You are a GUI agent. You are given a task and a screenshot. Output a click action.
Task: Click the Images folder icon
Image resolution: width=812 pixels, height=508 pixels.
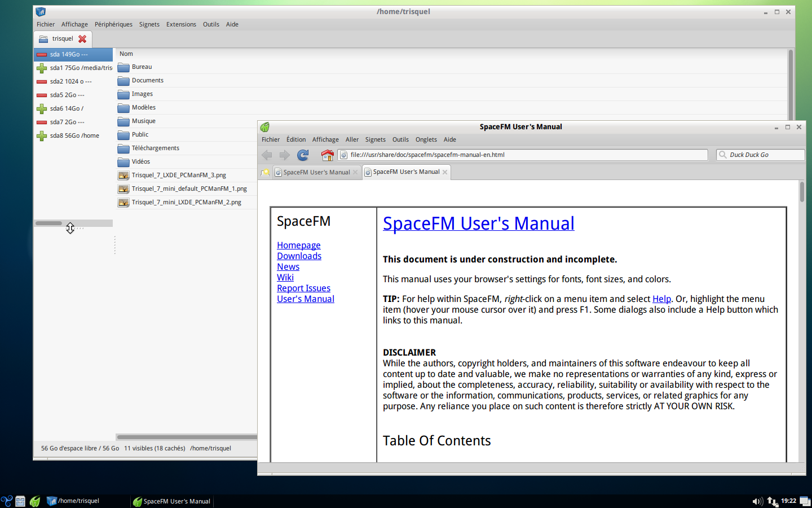[123, 94]
